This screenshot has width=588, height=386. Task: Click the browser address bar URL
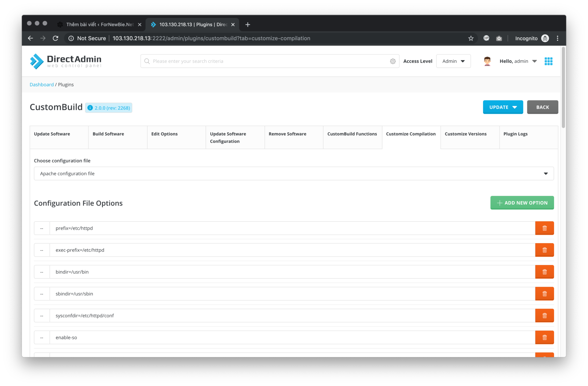[x=211, y=38]
